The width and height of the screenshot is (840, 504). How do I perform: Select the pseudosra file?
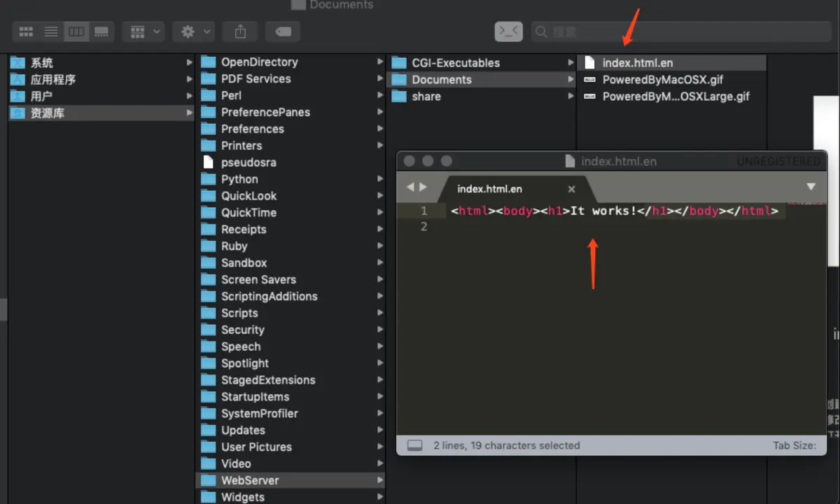click(290, 163)
